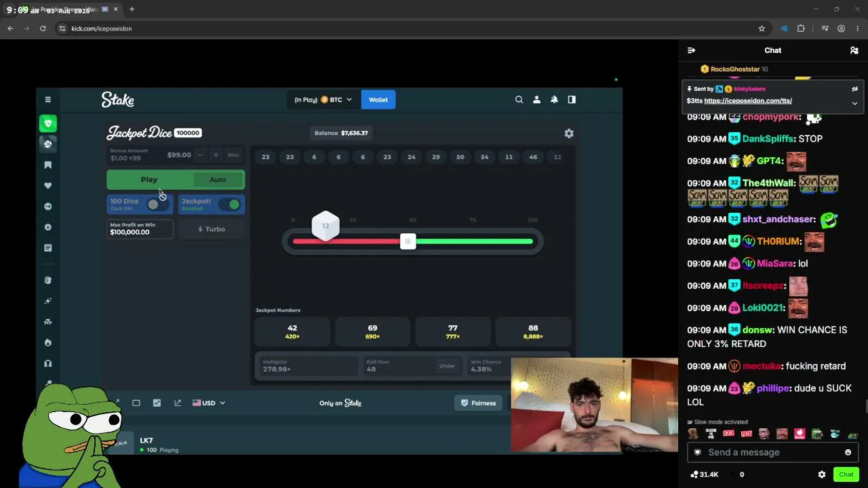
Task: Open live stats chart icon
Action: [x=157, y=403]
